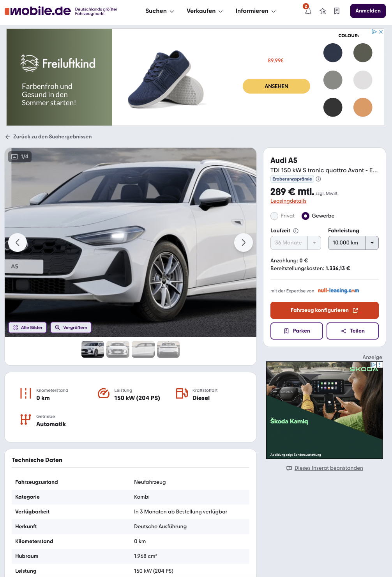Open the Leasingdetails link
This screenshot has height=577, width=392.
(288, 201)
